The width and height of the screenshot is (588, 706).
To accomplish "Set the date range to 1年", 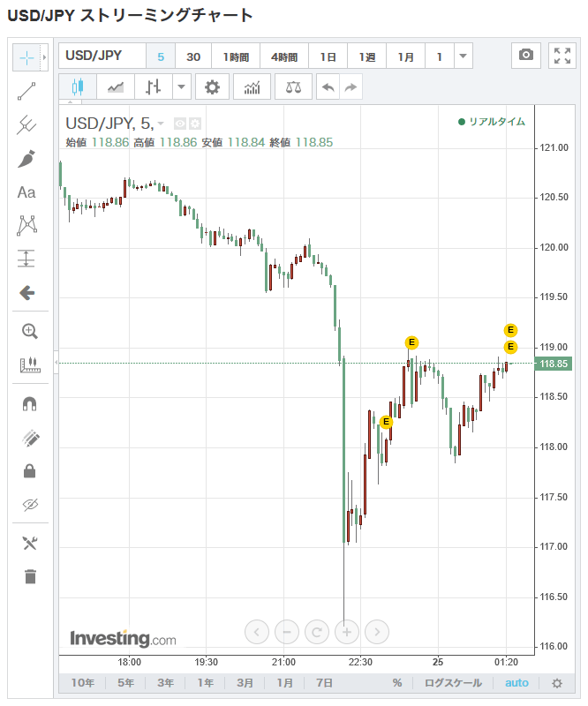I will [x=205, y=682].
